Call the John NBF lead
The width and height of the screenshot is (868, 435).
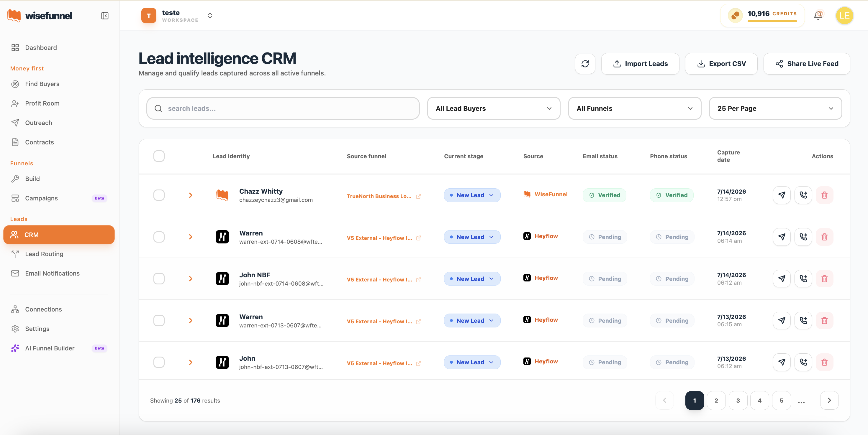(803, 279)
